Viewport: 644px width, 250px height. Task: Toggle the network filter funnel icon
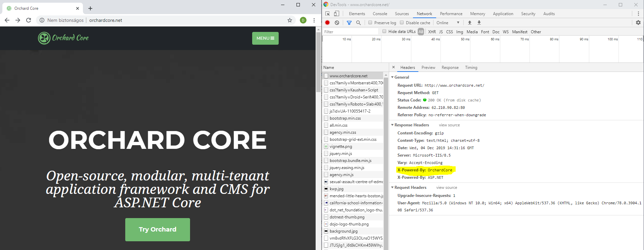coord(349,23)
